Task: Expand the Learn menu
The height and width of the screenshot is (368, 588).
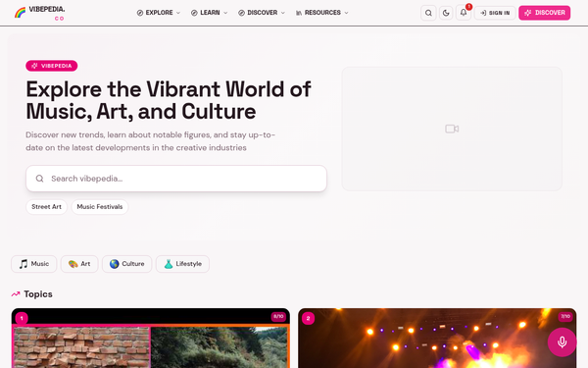Action: pyautogui.click(x=210, y=13)
